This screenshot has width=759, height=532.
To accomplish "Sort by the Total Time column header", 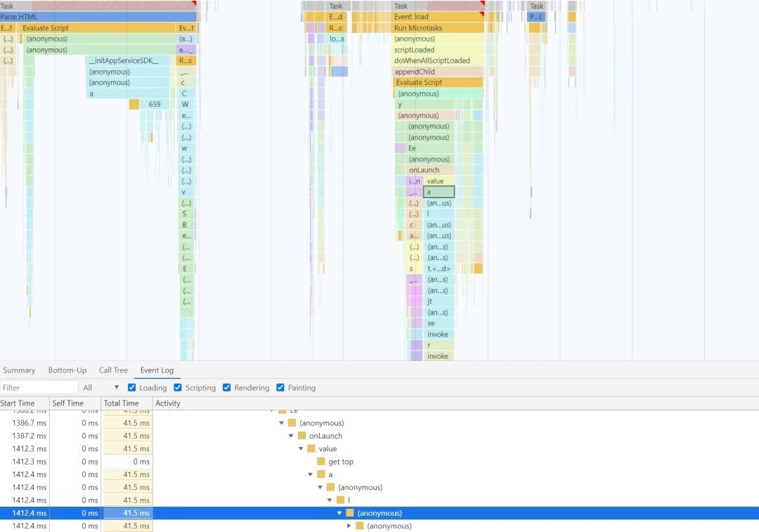I will pyautogui.click(x=126, y=403).
